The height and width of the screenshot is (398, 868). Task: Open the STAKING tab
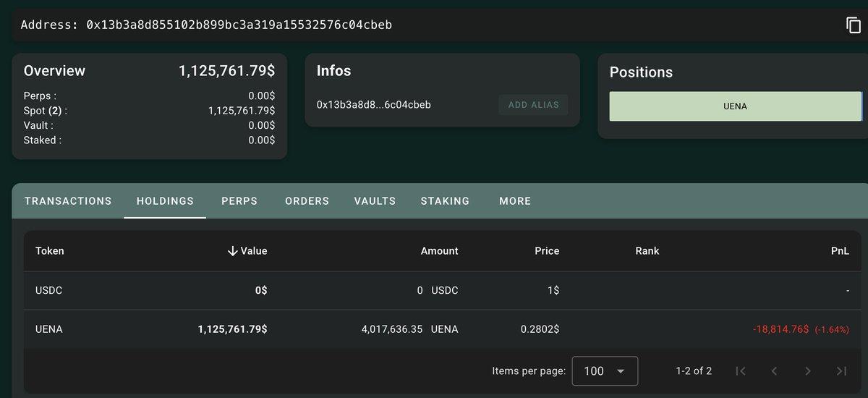(445, 201)
